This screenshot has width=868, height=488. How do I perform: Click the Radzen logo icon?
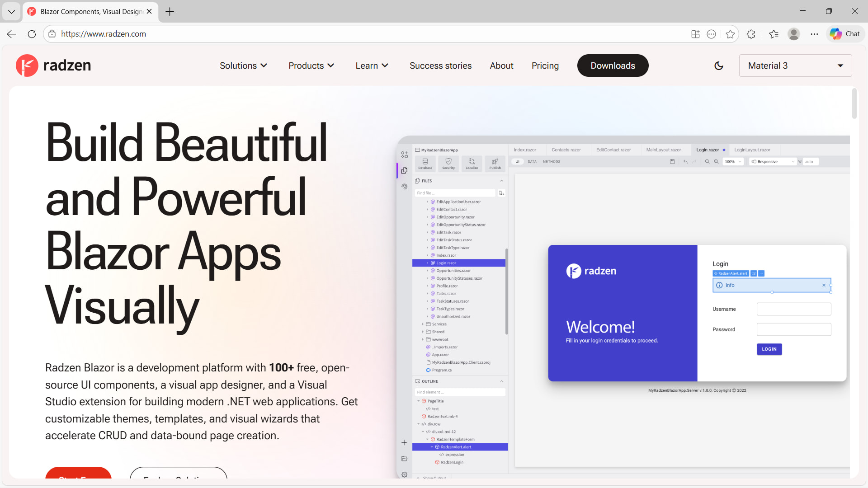27,66
